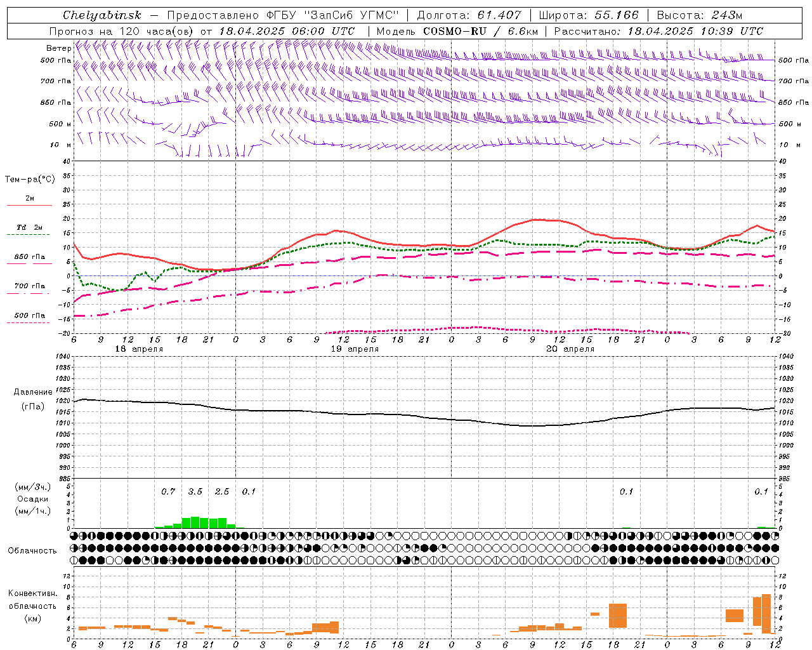
Task: Click the 'Облачность' cloud cover label
Action: (32, 551)
